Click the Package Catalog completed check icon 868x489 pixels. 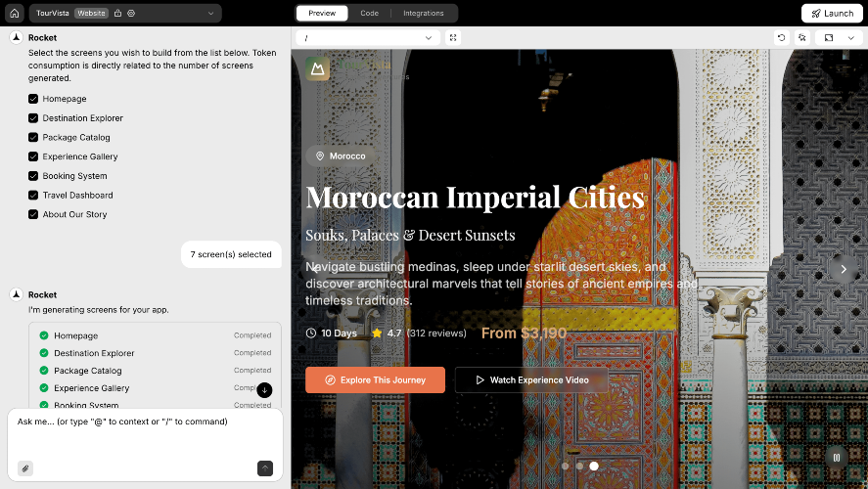click(44, 371)
